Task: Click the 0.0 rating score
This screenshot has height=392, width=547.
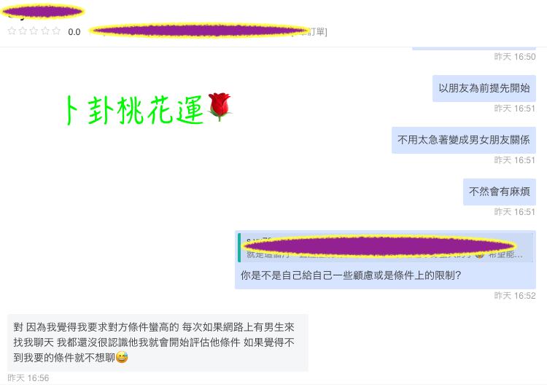Action: (x=74, y=32)
